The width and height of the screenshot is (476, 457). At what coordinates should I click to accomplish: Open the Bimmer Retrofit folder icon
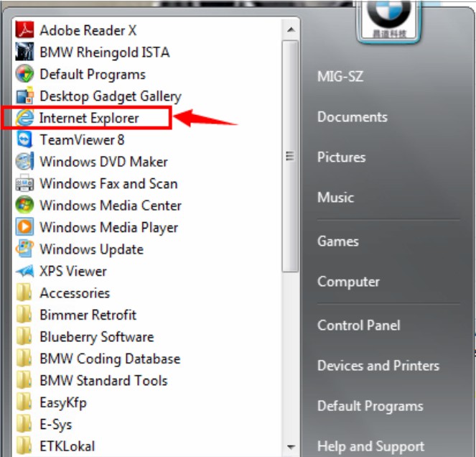[24, 315]
